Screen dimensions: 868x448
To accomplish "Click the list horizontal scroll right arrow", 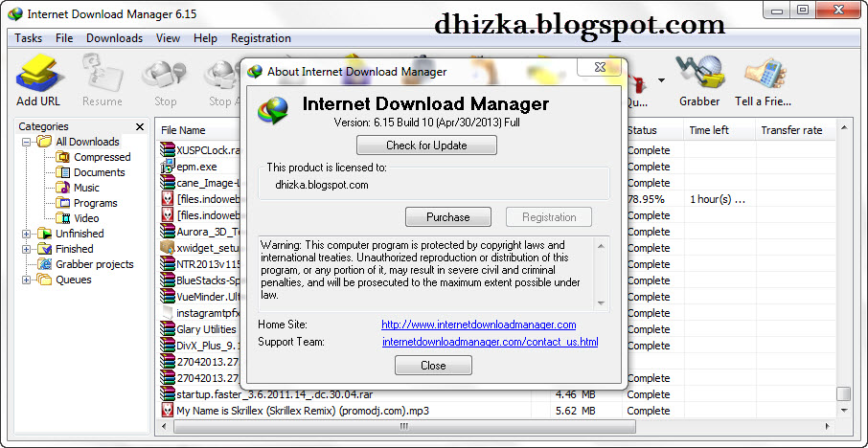I will pyautogui.click(x=828, y=427).
